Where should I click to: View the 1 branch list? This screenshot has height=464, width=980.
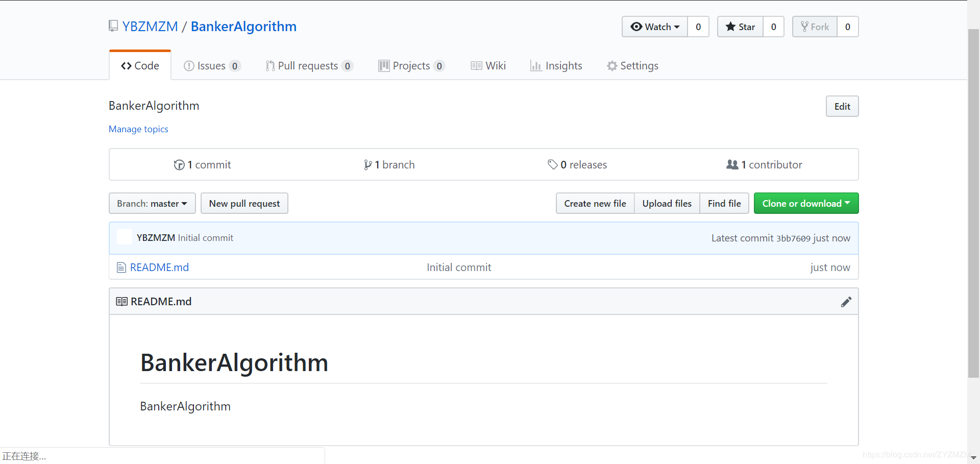pyautogui.click(x=389, y=164)
